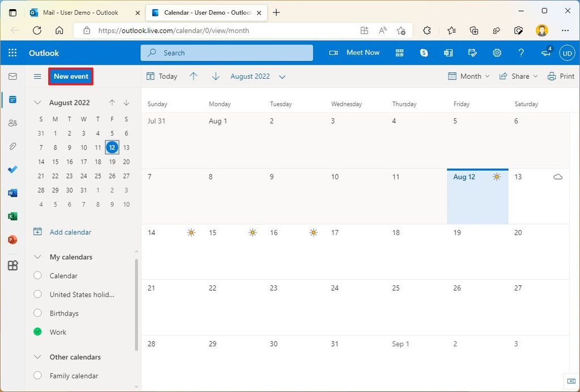580x392 pixels.
Task: Open browser extensions puzzle icon
Action: point(427,31)
